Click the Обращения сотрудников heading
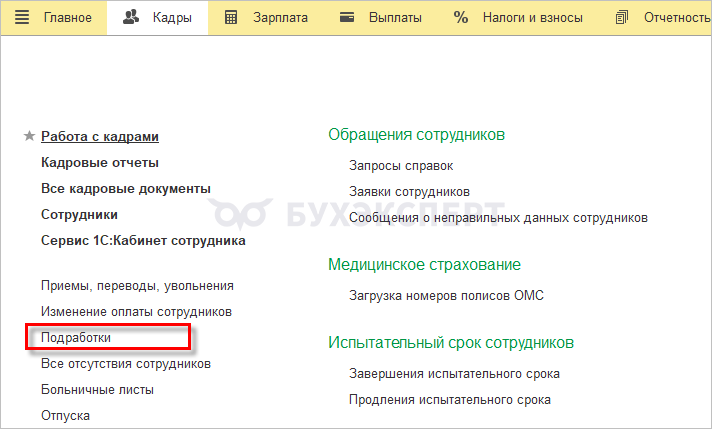The width and height of the screenshot is (712, 429). coord(416,135)
